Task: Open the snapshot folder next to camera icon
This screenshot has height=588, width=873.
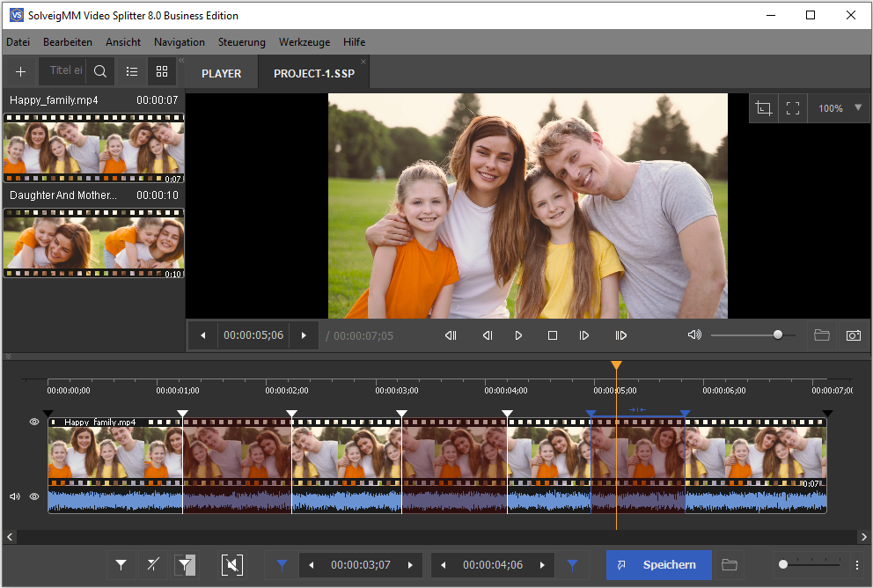Action: [822, 335]
